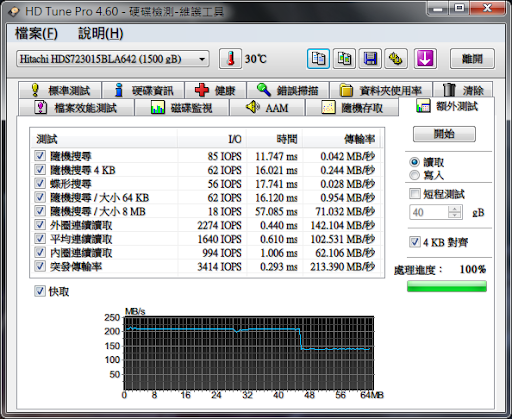Open the 隨機存取 tab
512x419 pixels.
coord(352,108)
